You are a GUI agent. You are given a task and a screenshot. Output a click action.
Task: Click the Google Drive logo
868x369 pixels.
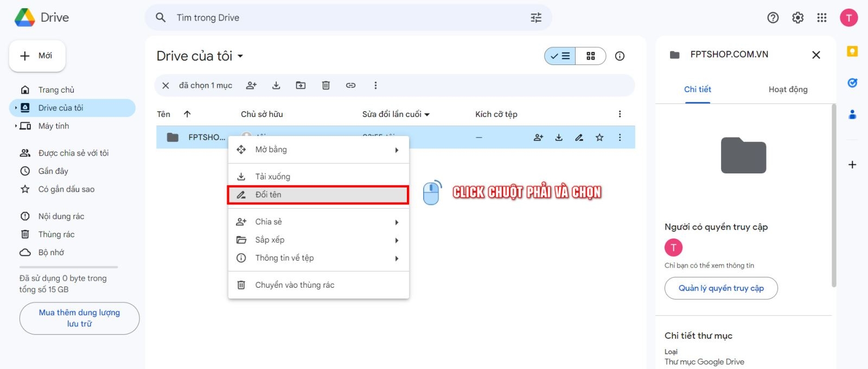pyautogui.click(x=24, y=17)
